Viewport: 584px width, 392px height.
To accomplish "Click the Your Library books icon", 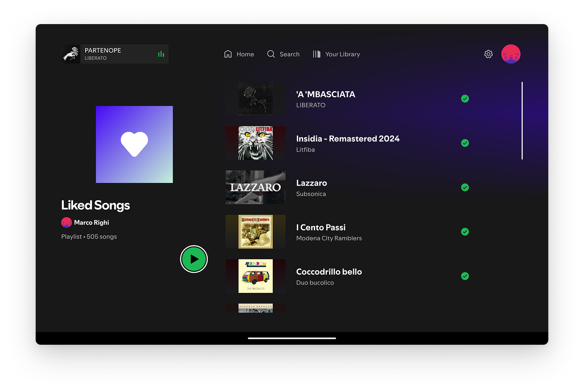I will (317, 54).
